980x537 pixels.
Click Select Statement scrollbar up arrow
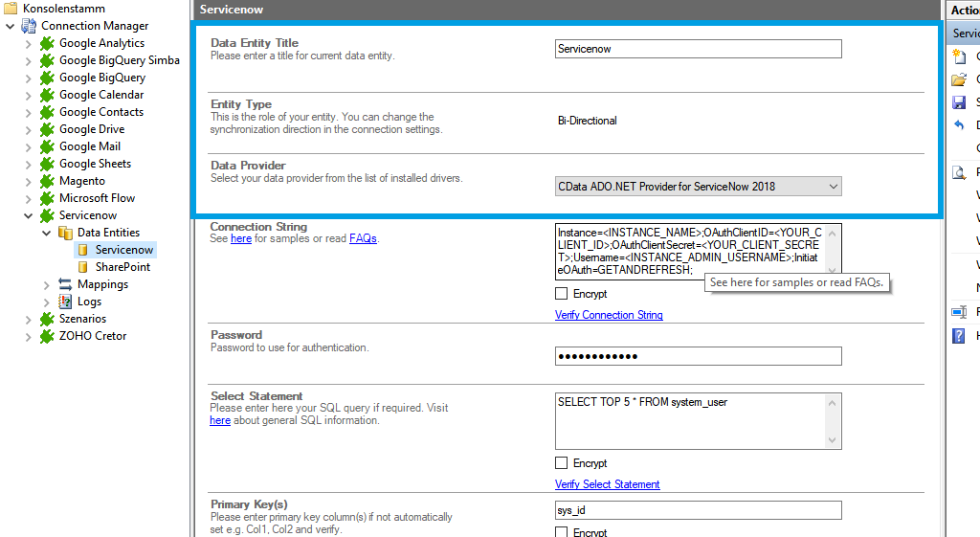pos(832,403)
